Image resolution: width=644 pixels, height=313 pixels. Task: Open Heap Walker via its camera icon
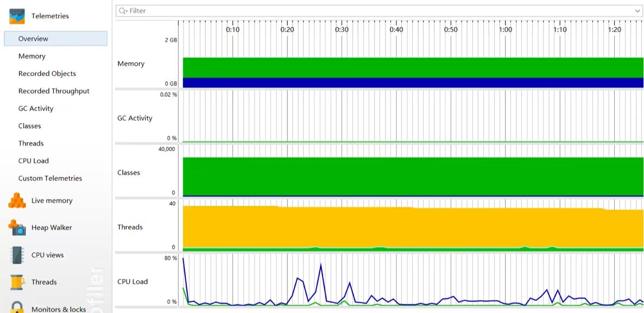(x=17, y=228)
